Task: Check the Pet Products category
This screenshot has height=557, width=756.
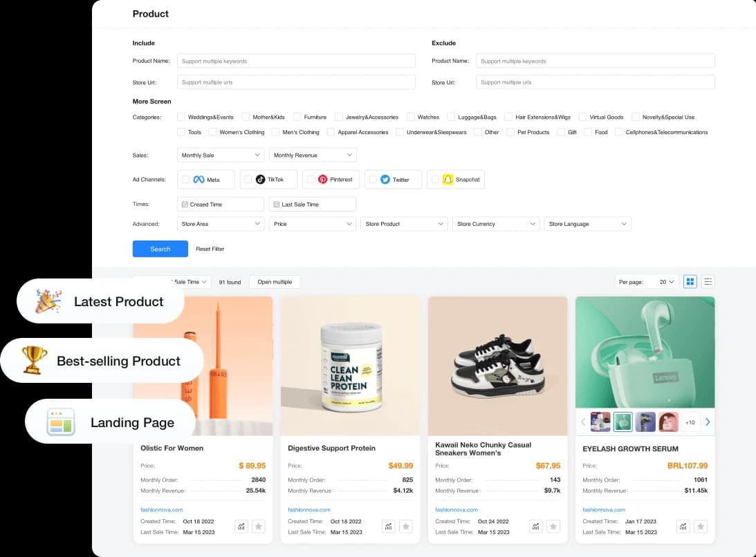Action: coord(510,132)
